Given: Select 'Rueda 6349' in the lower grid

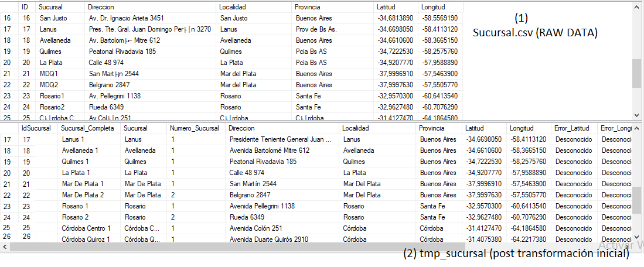Looking at the screenshot, I should [283, 217].
